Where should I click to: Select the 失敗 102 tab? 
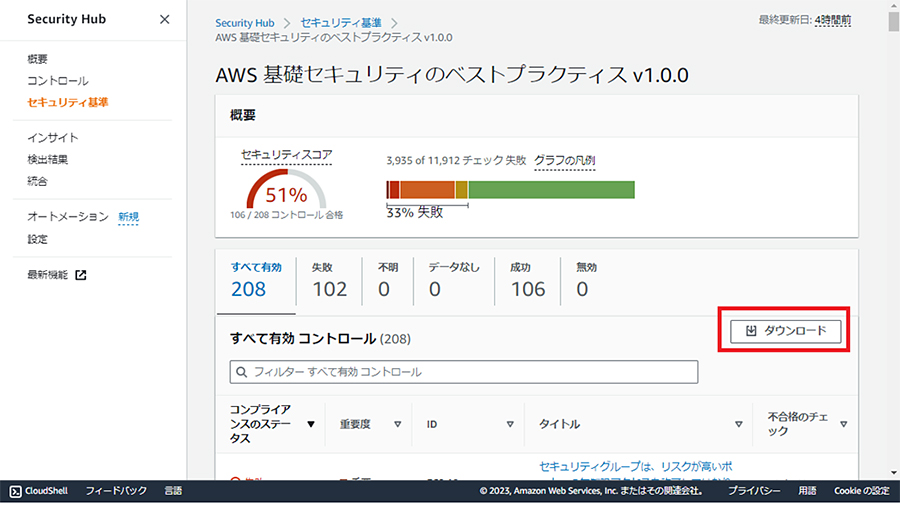[329, 281]
